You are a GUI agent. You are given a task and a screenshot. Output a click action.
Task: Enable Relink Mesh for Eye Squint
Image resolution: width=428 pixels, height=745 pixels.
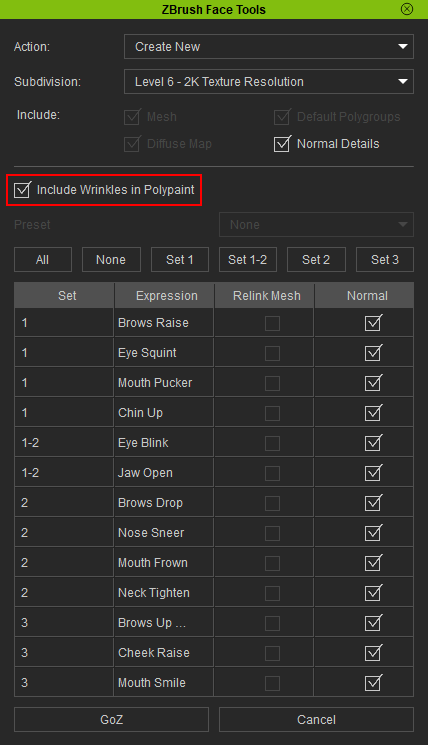pyautogui.click(x=272, y=353)
